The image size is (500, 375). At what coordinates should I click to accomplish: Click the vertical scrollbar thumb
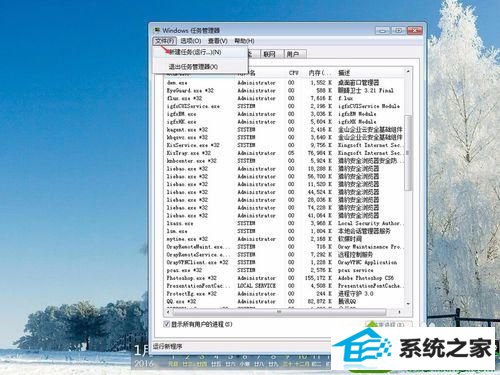(408, 153)
